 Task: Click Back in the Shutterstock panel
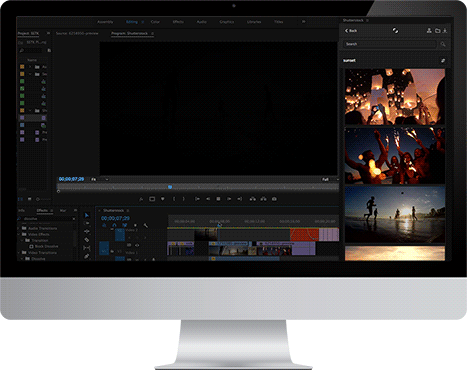(x=351, y=31)
